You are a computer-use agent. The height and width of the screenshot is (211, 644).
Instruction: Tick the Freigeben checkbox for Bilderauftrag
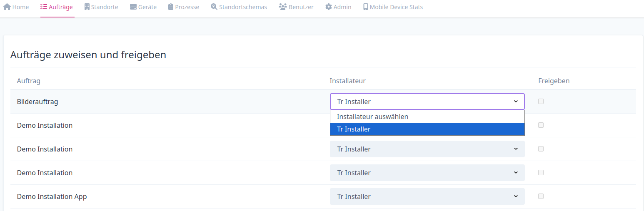click(541, 101)
